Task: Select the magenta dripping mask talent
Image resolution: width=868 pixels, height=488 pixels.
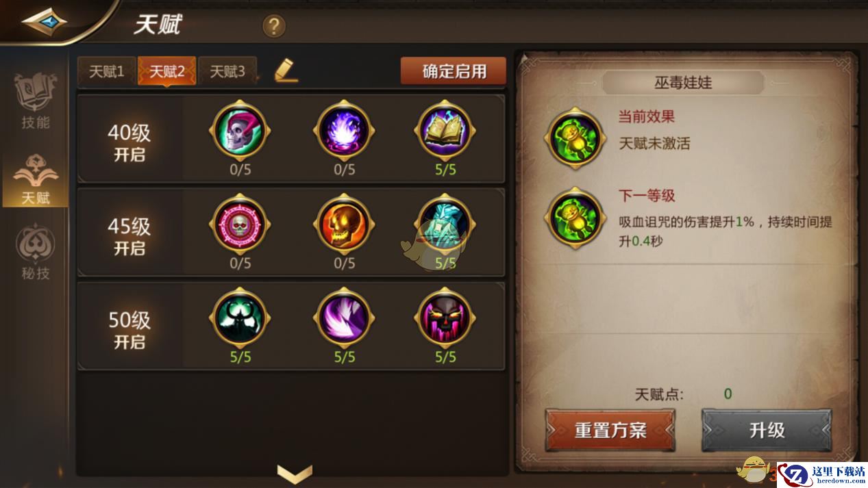Action: [445, 318]
